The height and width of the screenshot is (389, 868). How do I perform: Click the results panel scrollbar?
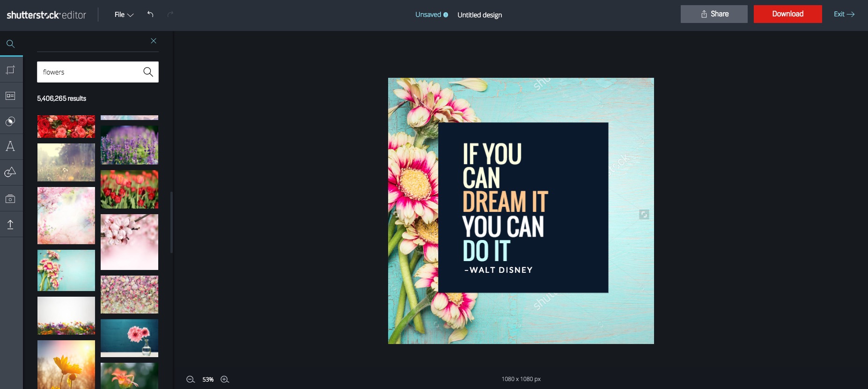tap(171, 222)
